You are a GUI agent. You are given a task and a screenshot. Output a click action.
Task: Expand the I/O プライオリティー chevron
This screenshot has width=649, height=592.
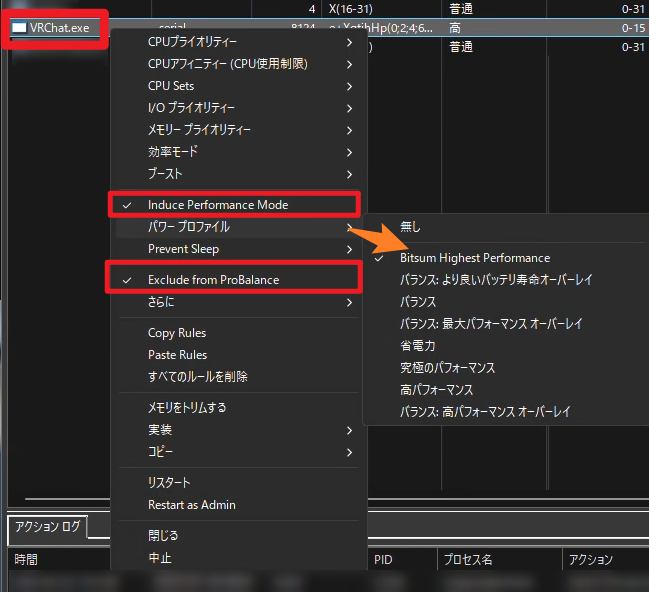[349, 108]
